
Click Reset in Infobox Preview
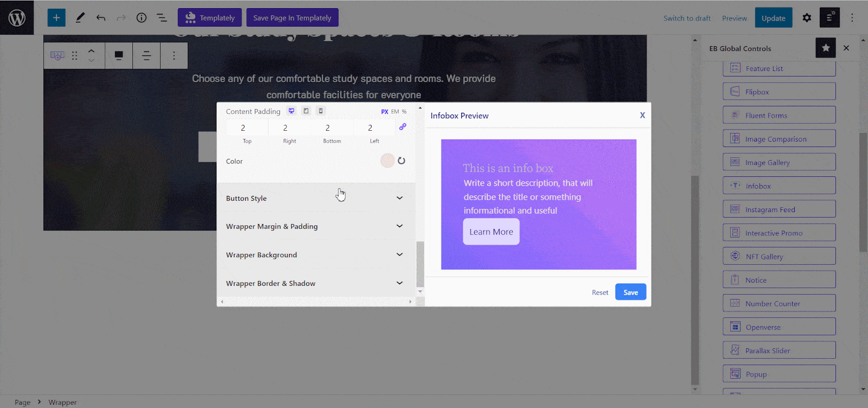pos(600,292)
